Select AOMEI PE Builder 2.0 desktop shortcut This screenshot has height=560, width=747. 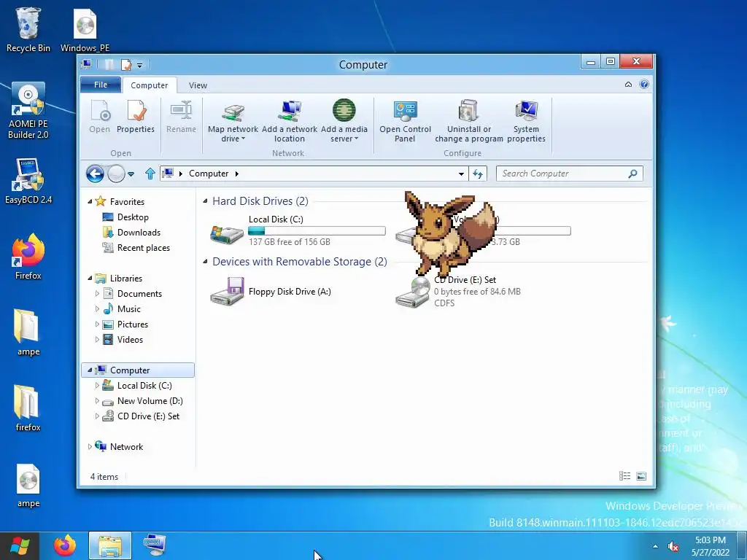click(28, 111)
